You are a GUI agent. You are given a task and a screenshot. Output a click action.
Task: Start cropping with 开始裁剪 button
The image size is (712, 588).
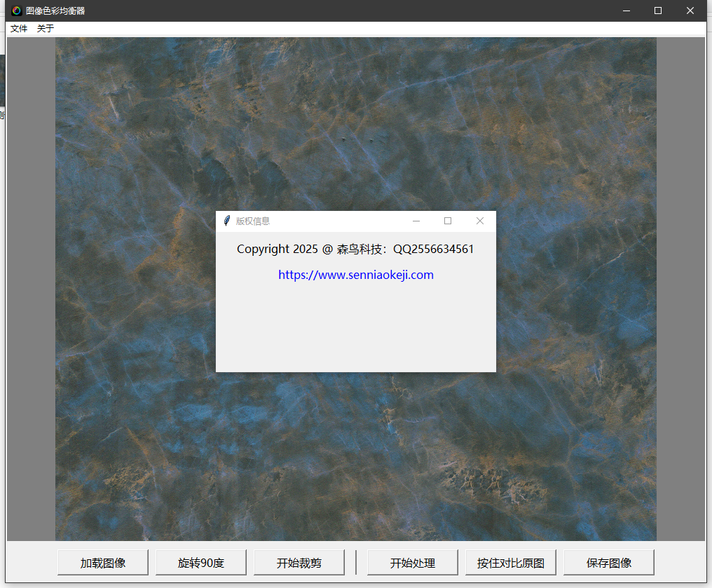(299, 563)
